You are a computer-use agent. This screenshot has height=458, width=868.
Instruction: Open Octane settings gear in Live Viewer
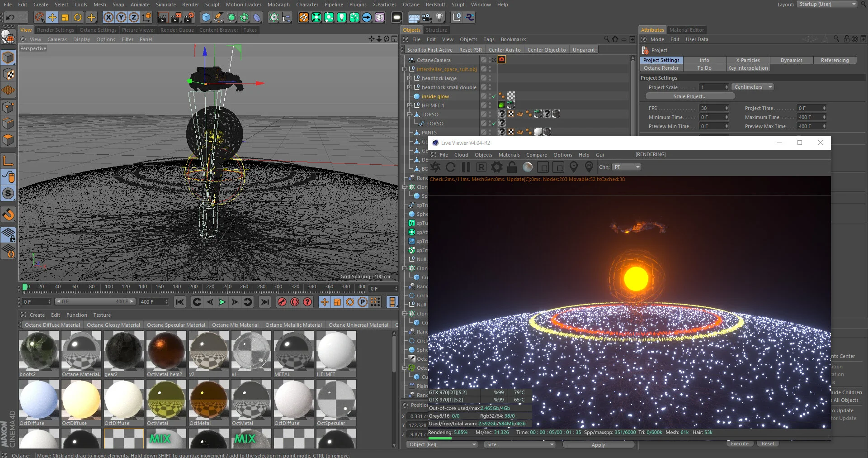click(496, 167)
